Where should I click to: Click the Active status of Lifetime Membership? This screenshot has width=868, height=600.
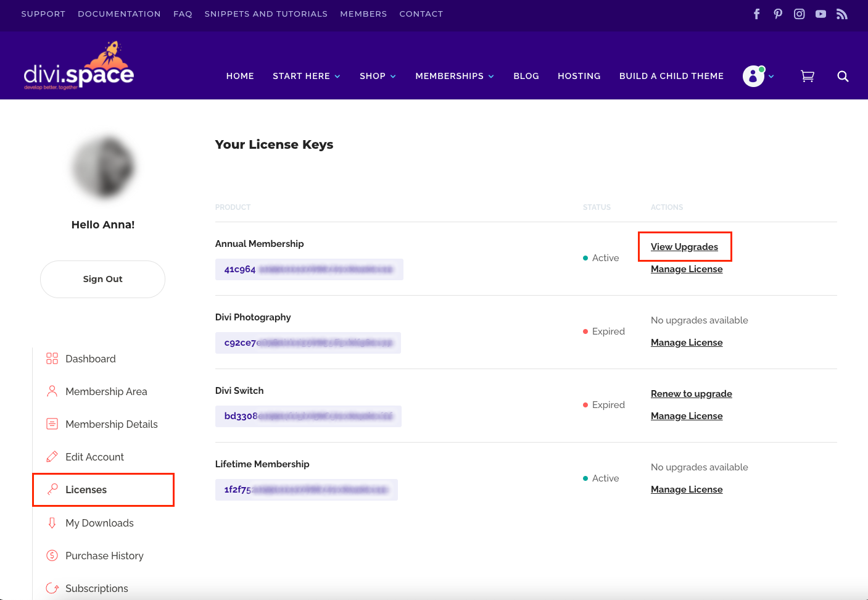click(x=601, y=478)
